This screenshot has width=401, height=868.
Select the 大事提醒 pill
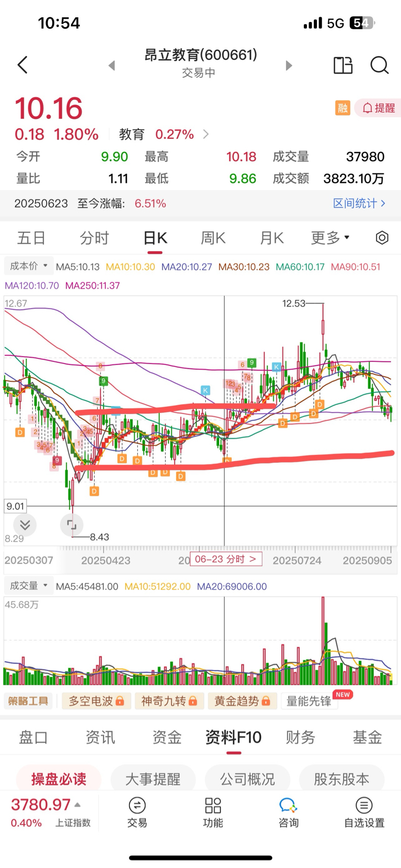click(153, 779)
